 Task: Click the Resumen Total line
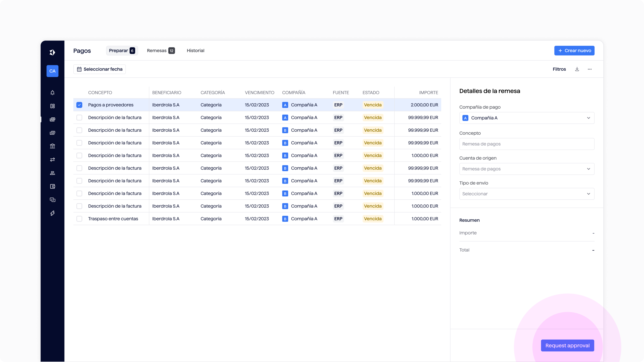(527, 250)
